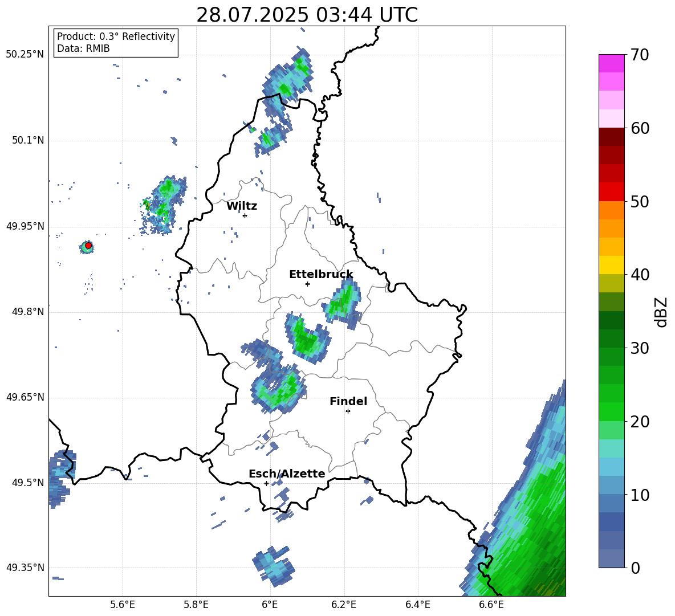Click the 50.1°N latitude label
This screenshot has width=675, height=616.
pyautogui.click(x=27, y=141)
